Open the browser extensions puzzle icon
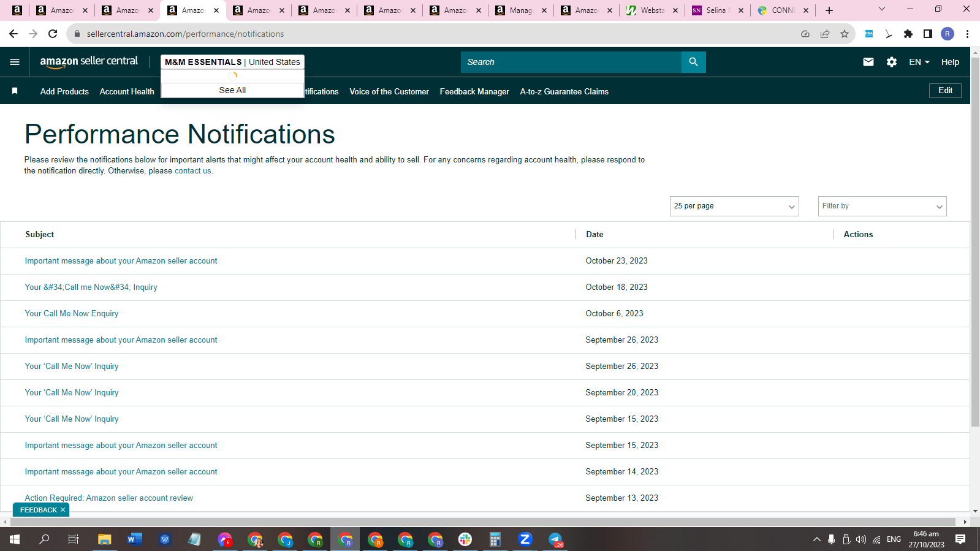The image size is (980, 551). click(908, 34)
